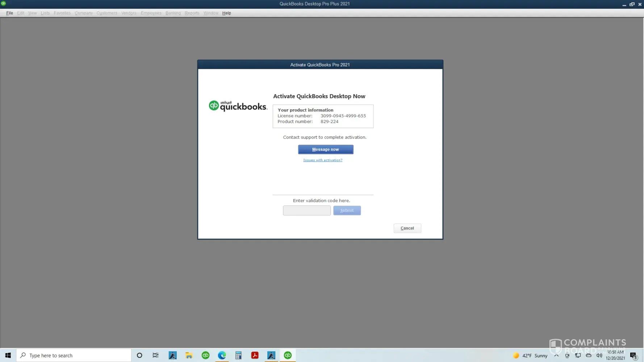Open Cortana from the taskbar circle icon
644x362 pixels.
tap(139, 355)
